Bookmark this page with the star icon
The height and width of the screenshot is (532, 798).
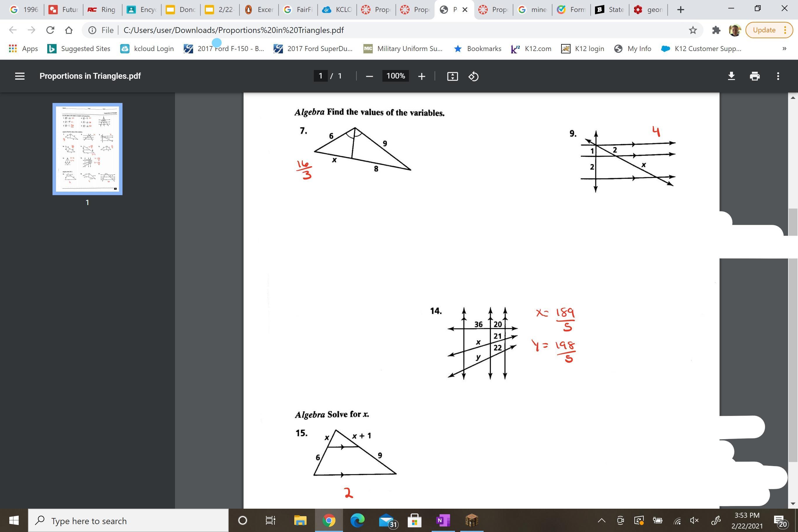tap(693, 30)
